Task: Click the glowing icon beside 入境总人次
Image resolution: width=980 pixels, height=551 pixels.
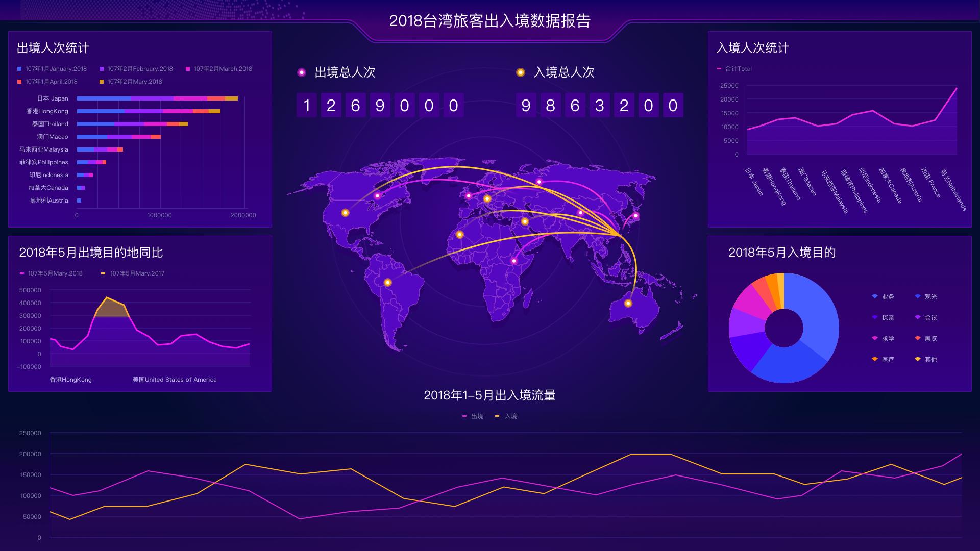Action: (522, 72)
